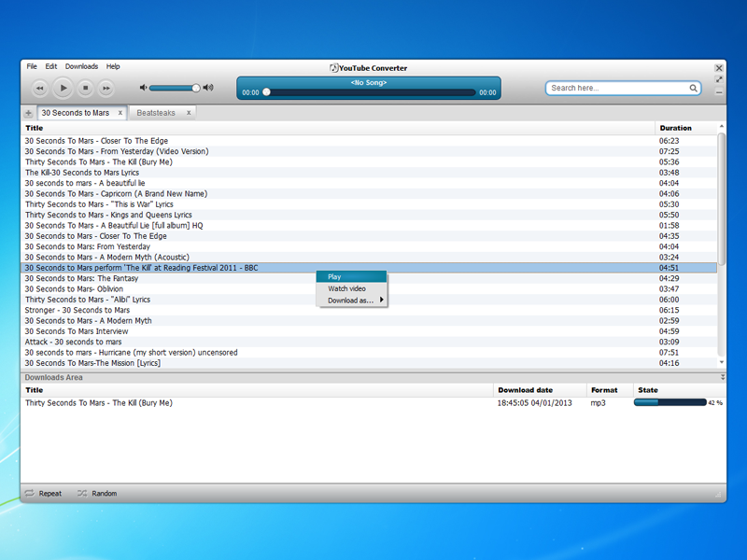The width and height of the screenshot is (747, 560).
Task: Click the magnifier search icon
Action: (x=693, y=88)
